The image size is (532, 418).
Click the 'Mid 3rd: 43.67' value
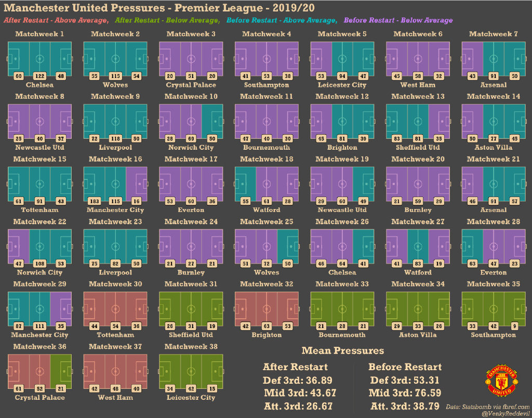(x=300, y=393)
